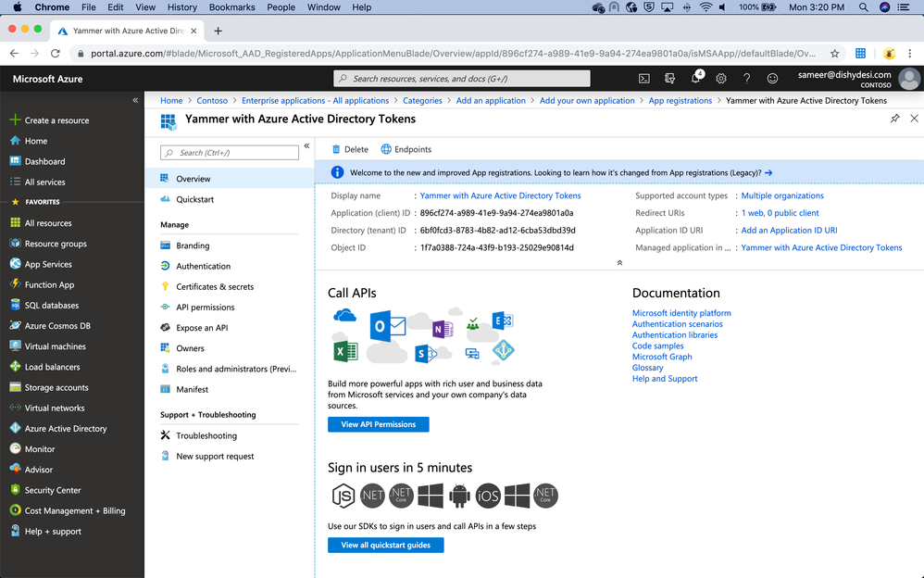Viewport: 924px width, 578px height.
Task: Open Microsoft identity platform documentation link
Action: click(681, 313)
